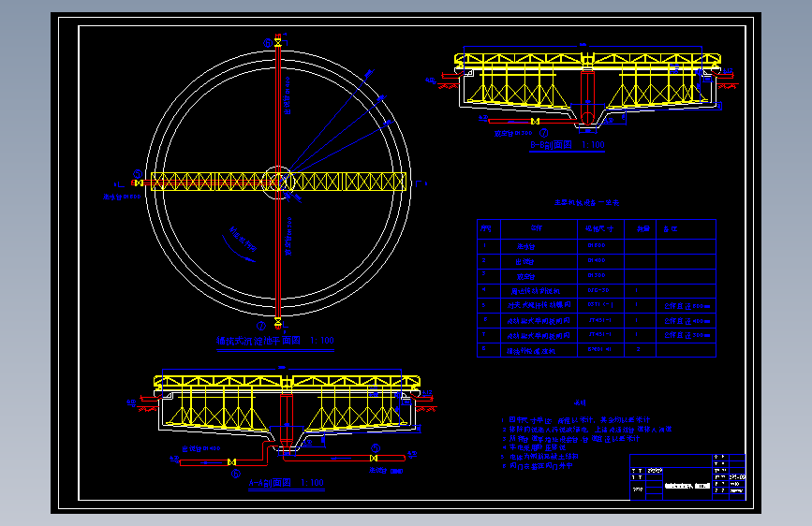Click callout circle 5 in the A-A section
This screenshot has height=526, width=812.
[376, 448]
